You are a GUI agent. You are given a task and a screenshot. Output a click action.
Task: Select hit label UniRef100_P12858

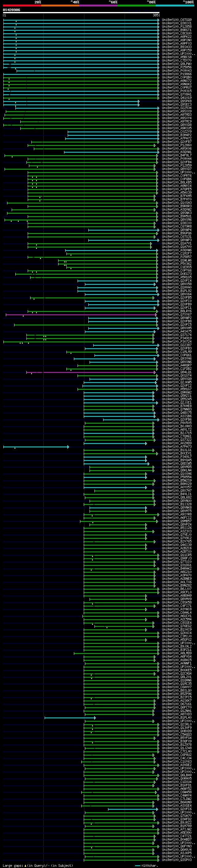point(177,26)
